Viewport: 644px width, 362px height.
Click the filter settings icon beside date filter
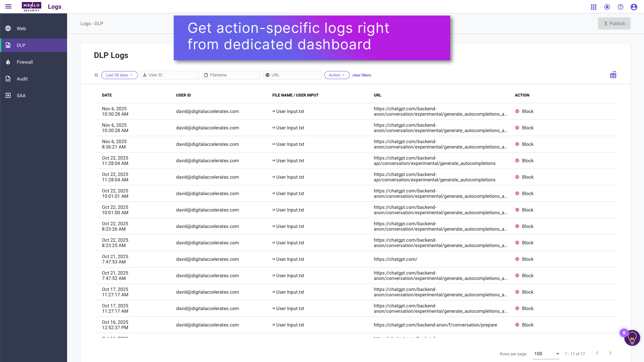(x=96, y=75)
